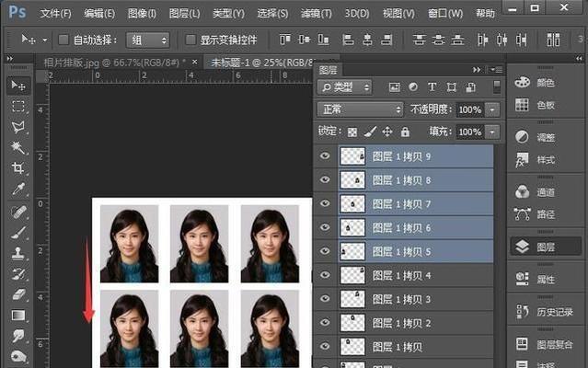Select the History Brush tool
The width and height of the screenshot is (588, 368).
tap(18, 274)
